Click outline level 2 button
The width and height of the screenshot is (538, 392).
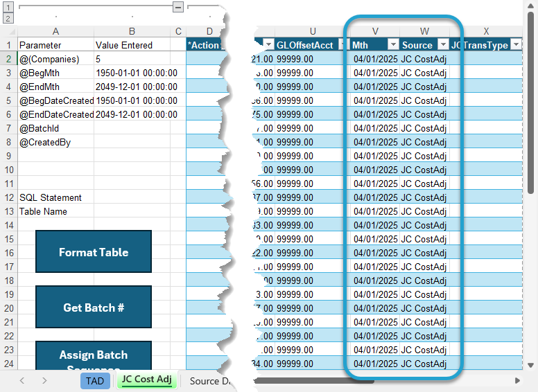click(8, 18)
